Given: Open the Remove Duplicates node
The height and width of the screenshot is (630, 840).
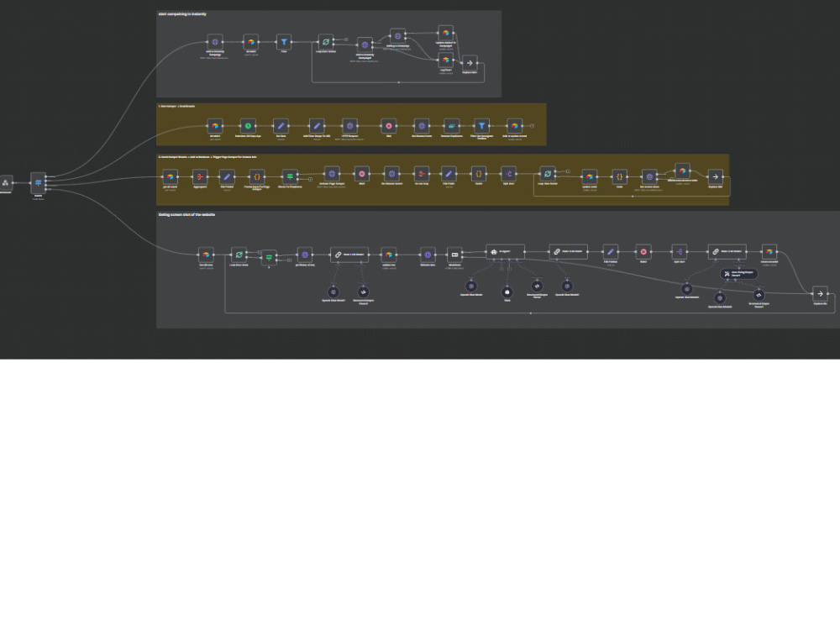Looking at the screenshot, I should [452, 126].
